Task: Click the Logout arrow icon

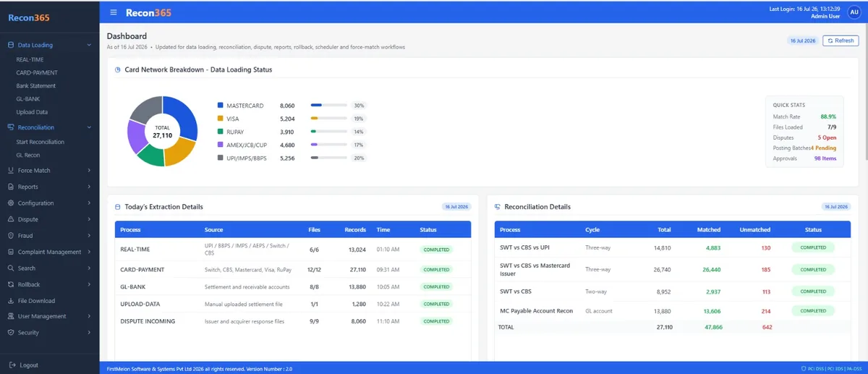Action: [x=12, y=365]
